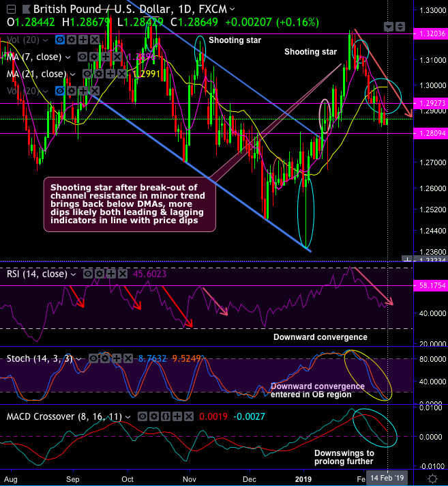Screen dimensions: 448x486
Task: Remove the MA (21, close) indicator
Action: (x=121, y=74)
